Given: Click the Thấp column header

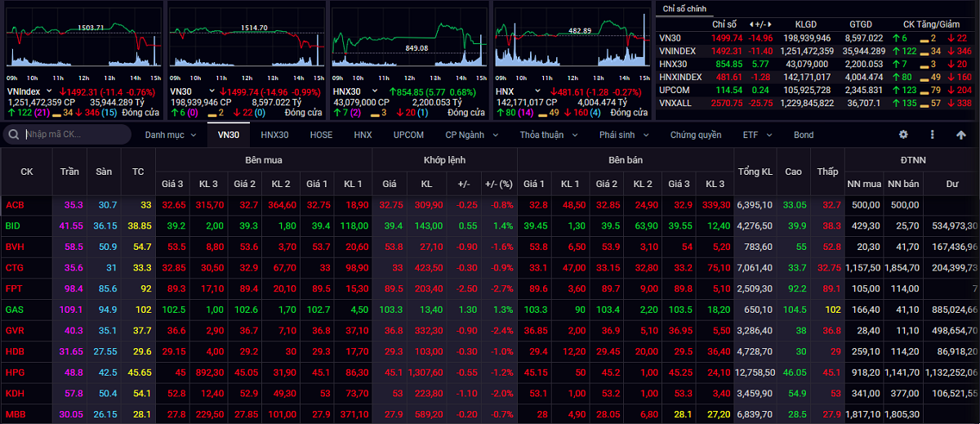Looking at the screenshot, I should [x=827, y=172].
